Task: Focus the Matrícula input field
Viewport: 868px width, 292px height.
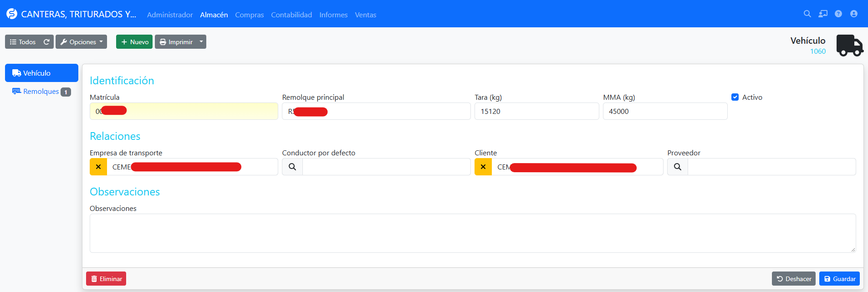Action: [184, 111]
